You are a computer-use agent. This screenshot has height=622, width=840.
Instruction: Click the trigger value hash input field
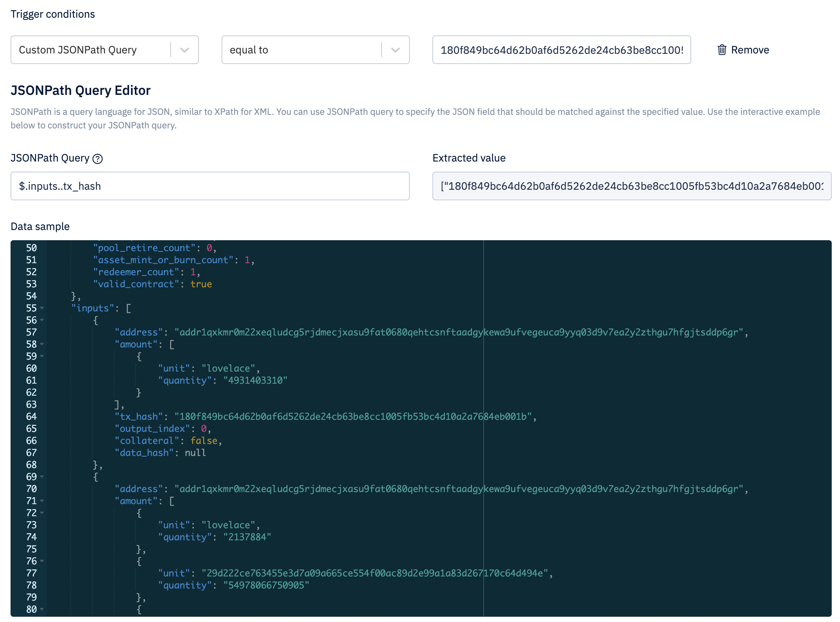tap(561, 50)
